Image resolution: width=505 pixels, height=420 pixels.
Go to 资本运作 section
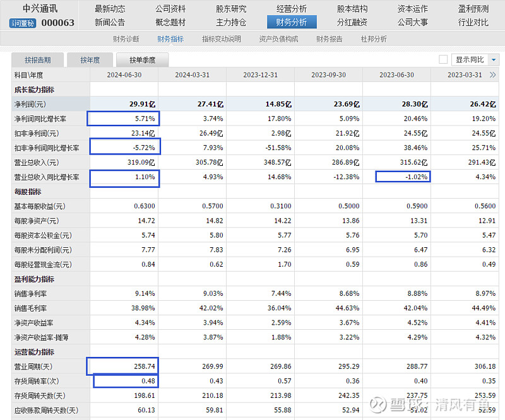413,9
